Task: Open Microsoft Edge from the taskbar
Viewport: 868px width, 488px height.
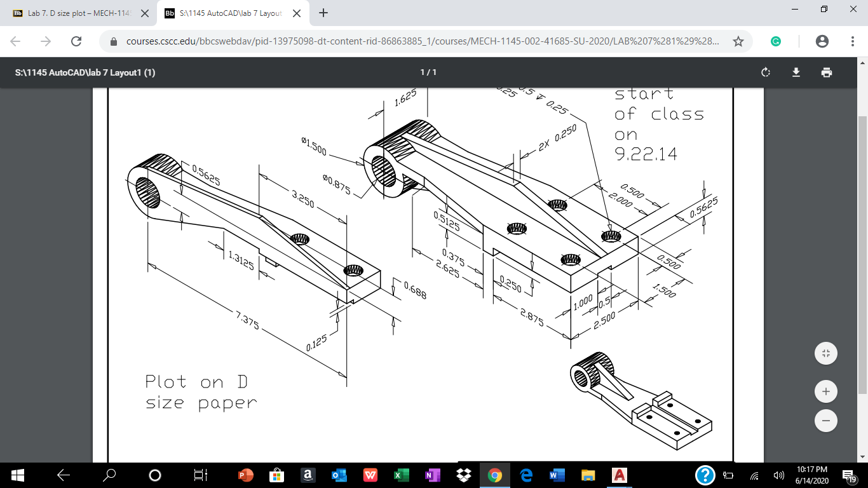Action: pos(526,475)
